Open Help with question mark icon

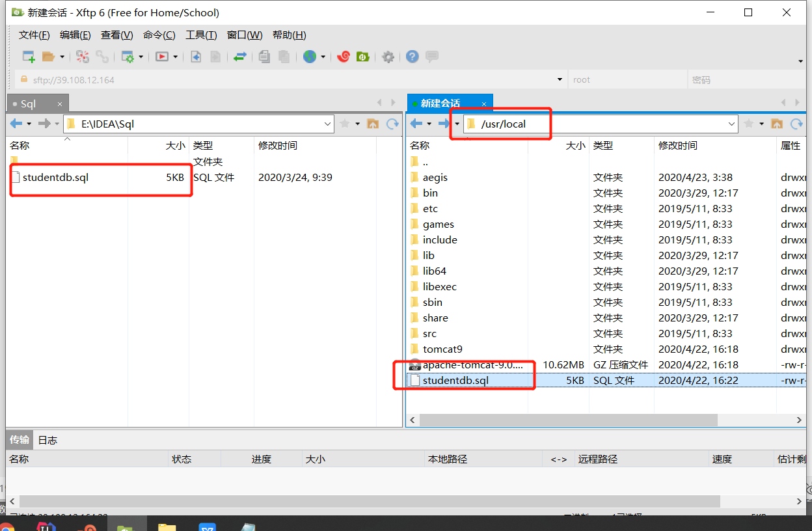(x=412, y=57)
